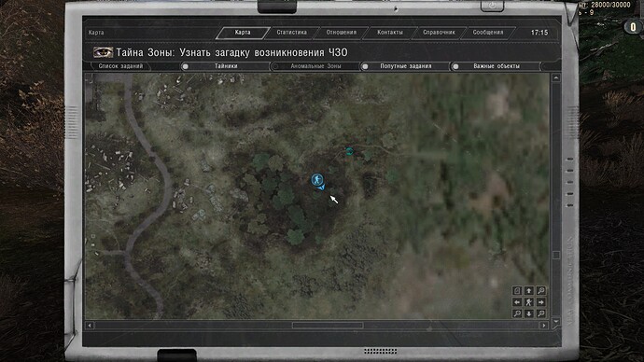Pan map down with arrow button

[529, 313]
